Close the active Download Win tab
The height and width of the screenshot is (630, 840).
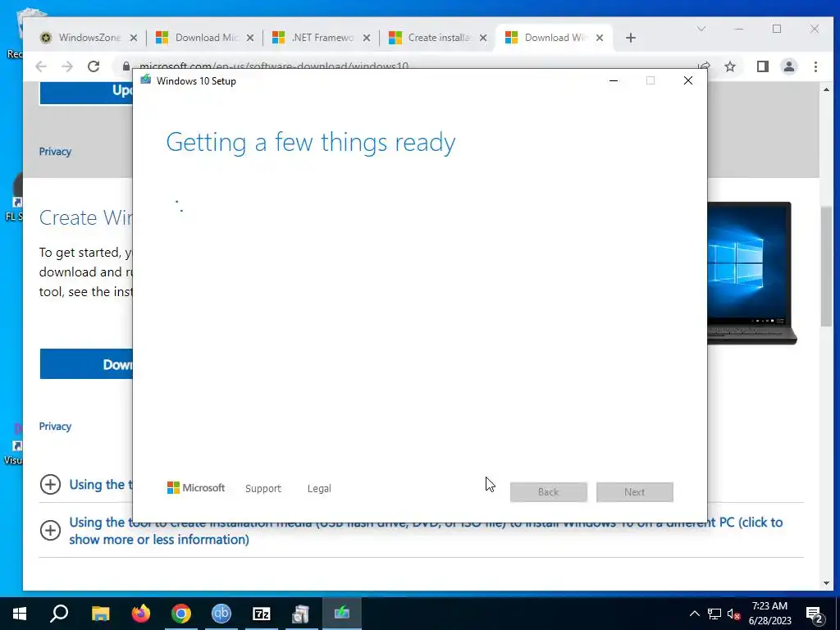600,38
